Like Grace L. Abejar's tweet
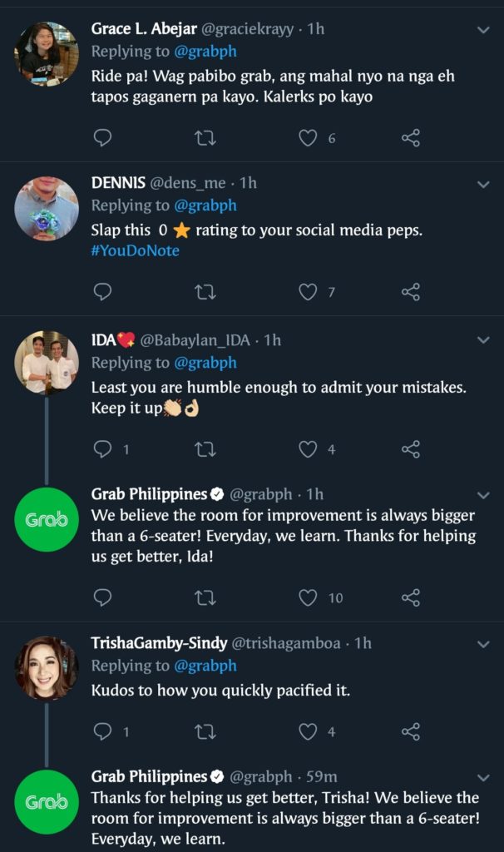Image resolution: width=504 pixels, height=852 pixels. [308, 138]
